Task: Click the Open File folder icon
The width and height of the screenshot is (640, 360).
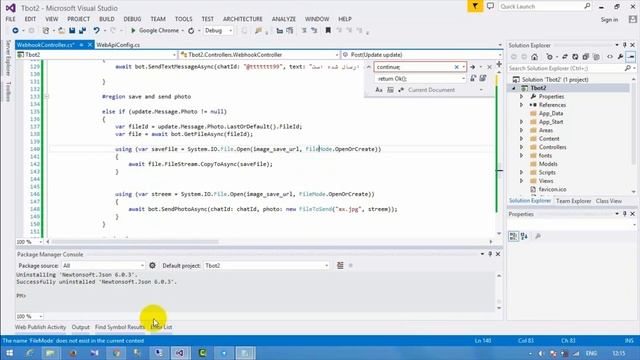Action: [x=61, y=31]
